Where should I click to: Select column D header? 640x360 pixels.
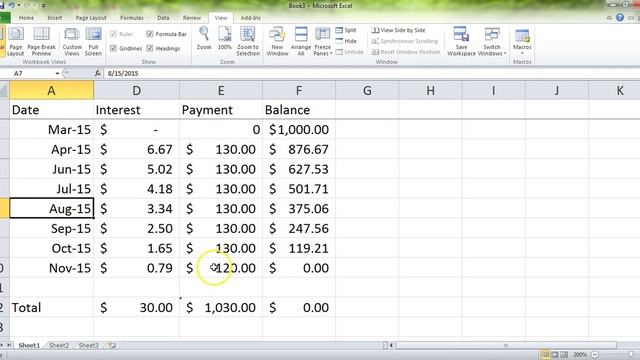click(x=136, y=90)
